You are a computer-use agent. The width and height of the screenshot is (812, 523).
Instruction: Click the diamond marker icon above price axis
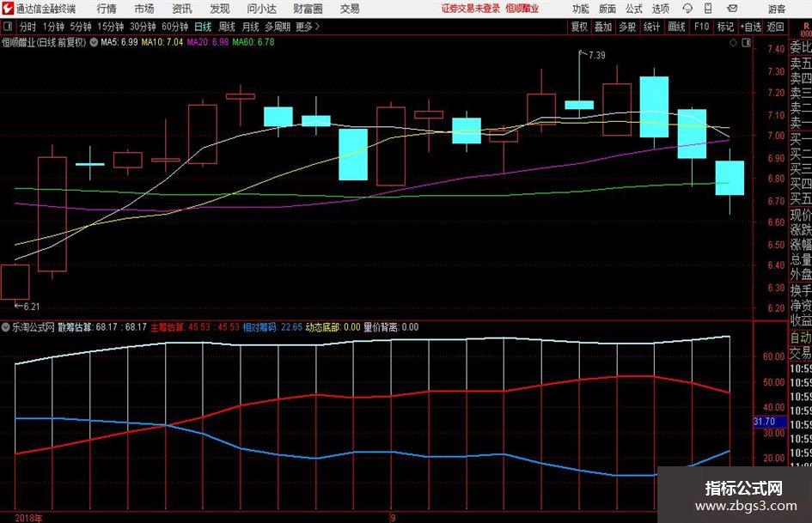click(733, 43)
